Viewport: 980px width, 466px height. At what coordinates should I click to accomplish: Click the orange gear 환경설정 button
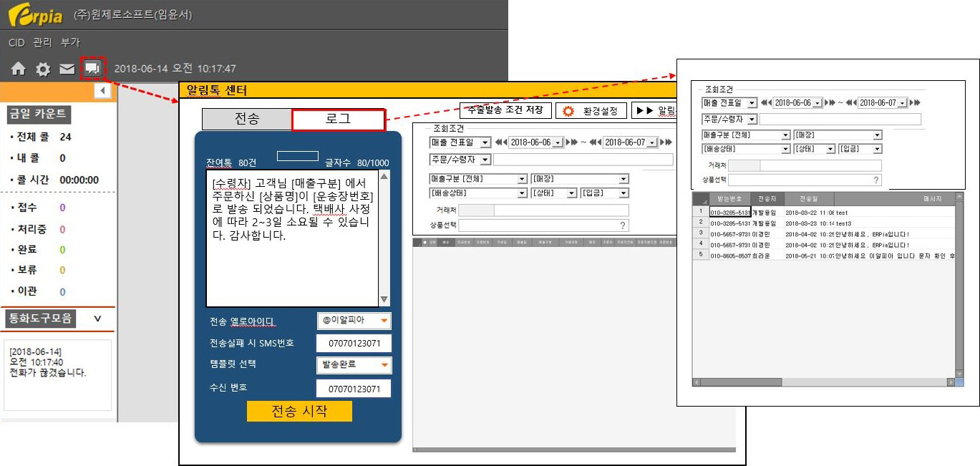[591, 111]
